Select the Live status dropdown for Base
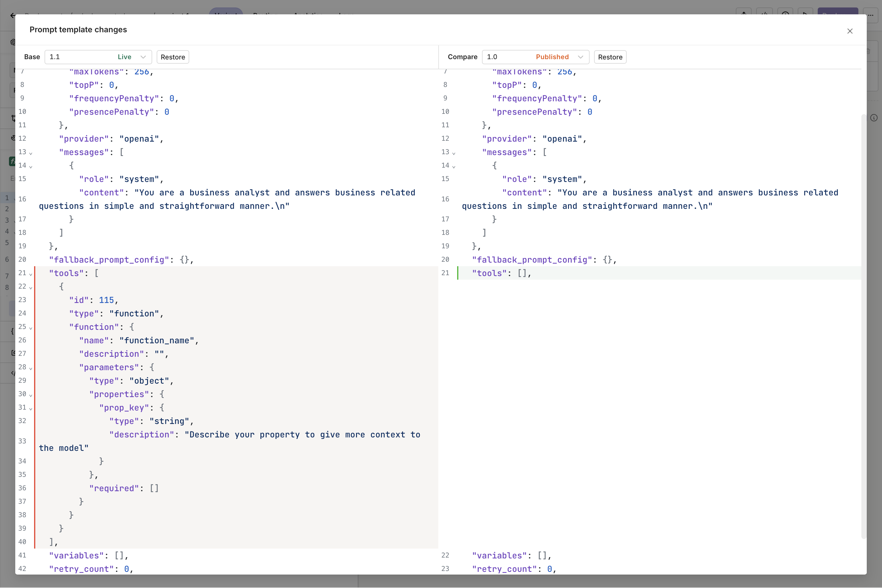882x588 pixels. (x=131, y=56)
